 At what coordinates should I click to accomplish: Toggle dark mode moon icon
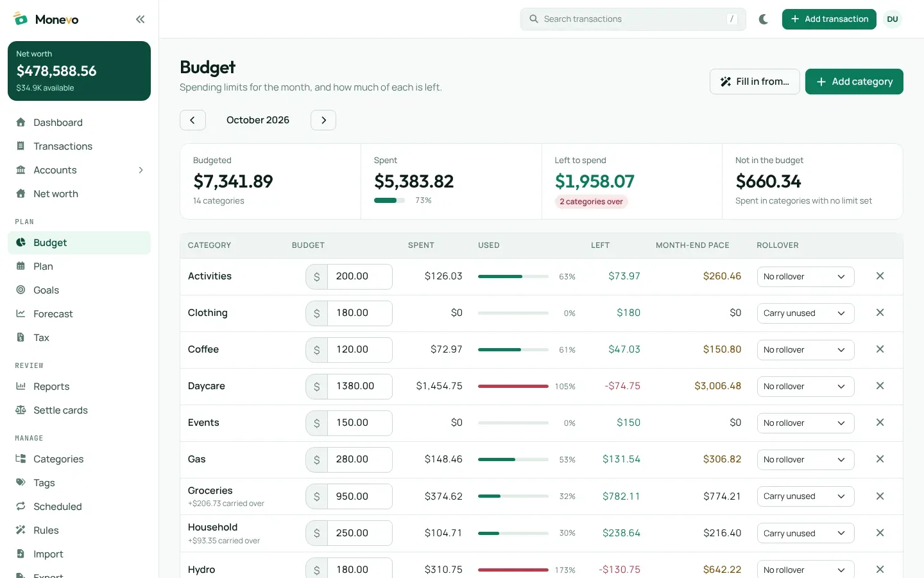click(764, 19)
